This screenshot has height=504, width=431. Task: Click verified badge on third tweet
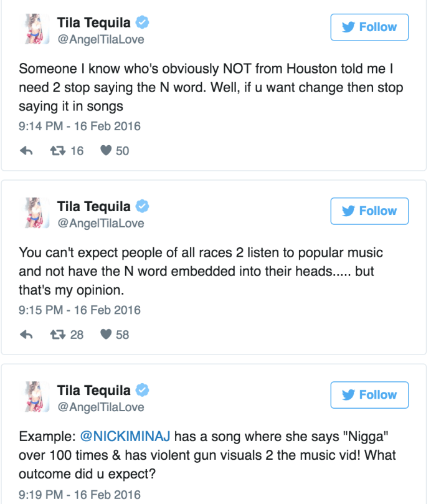[x=143, y=391]
